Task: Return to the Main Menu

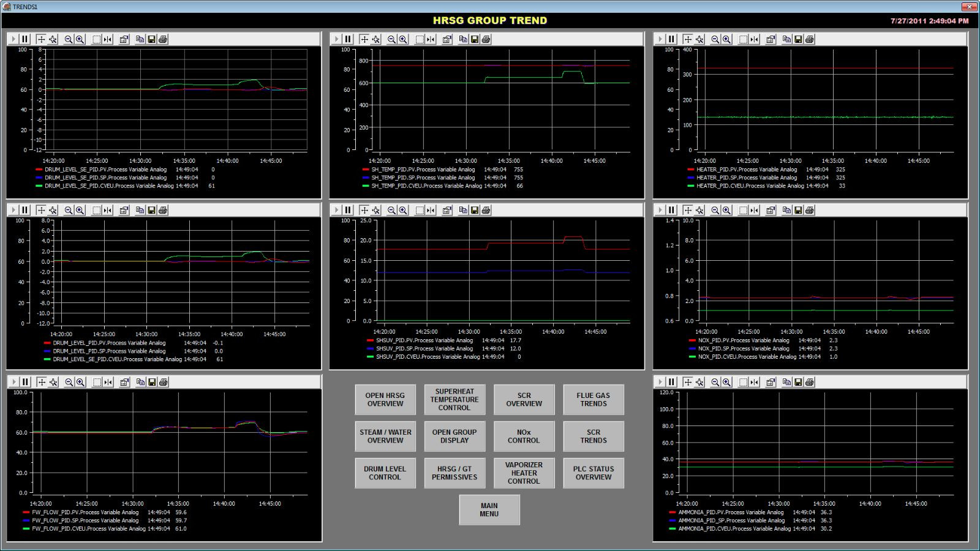Action: click(489, 510)
